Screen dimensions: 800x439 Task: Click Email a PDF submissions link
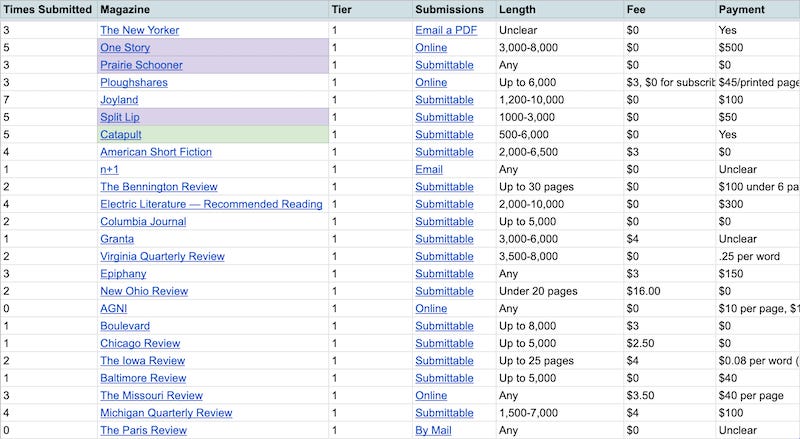click(446, 30)
